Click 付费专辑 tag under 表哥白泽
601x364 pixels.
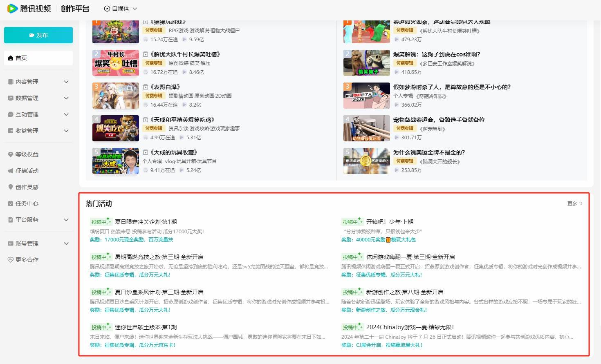point(154,96)
